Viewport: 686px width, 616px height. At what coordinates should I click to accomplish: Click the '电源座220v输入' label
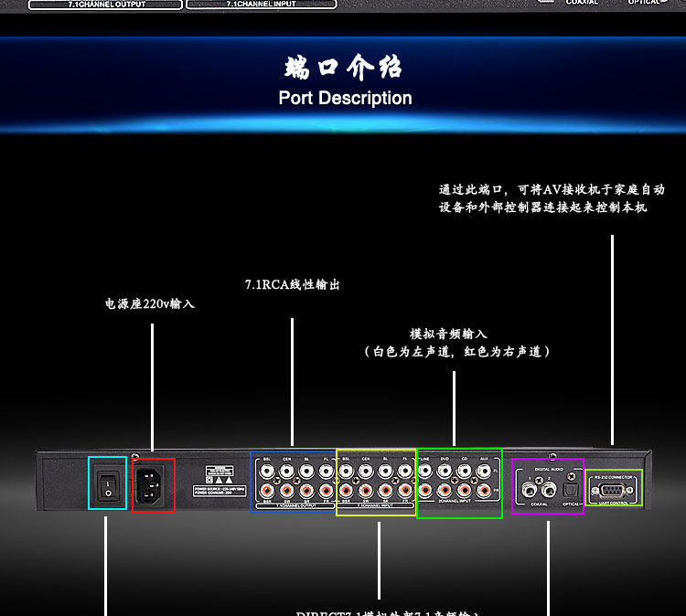pos(150,303)
